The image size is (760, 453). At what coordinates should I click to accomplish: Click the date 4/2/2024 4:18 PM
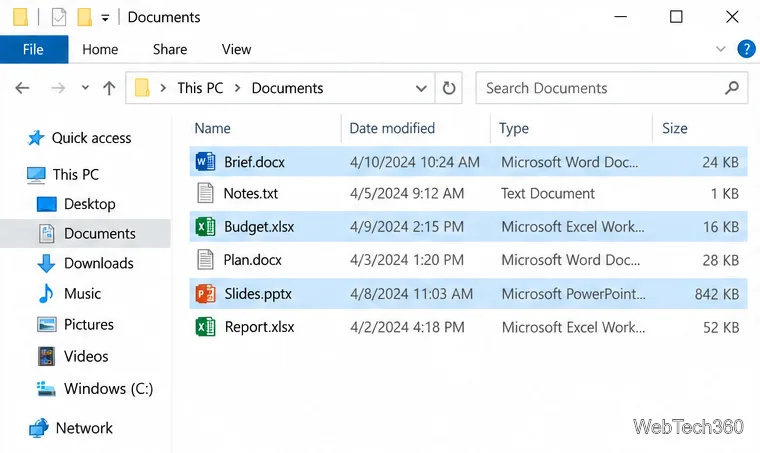(x=408, y=327)
